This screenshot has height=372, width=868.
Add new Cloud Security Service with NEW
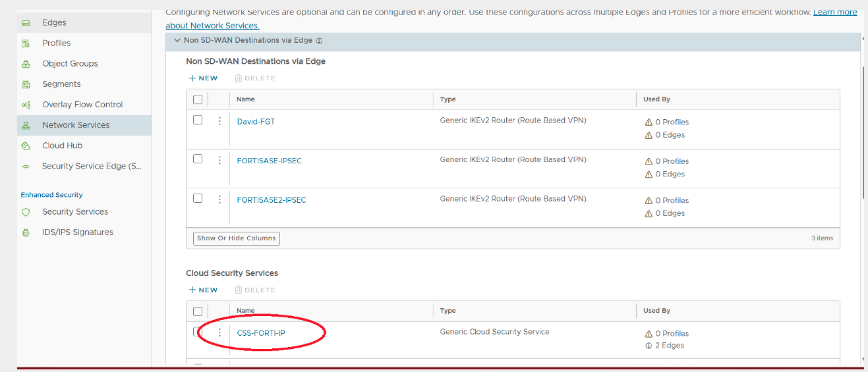point(203,290)
